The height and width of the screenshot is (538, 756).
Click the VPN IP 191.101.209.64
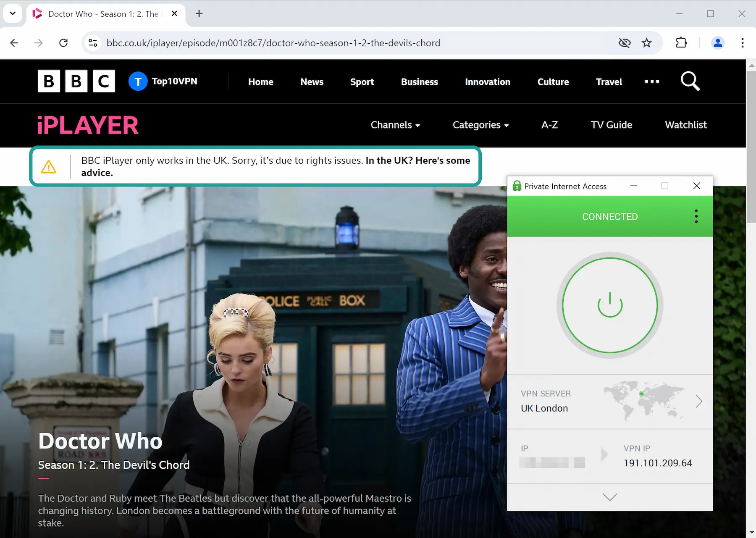(658, 463)
